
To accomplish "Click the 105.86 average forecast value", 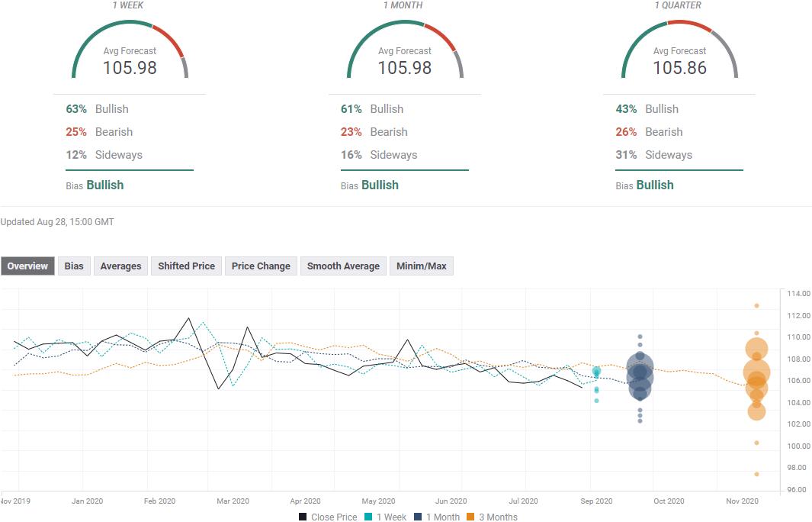I will click(679, 67).
